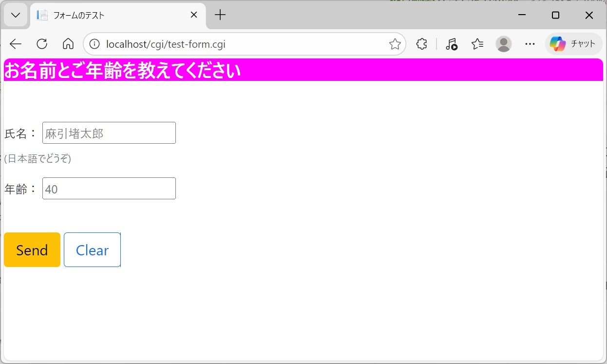Reload the page with refresh icon
This screenshot has height=364, width=607.
pyautogui.click(x=42, y=44)
